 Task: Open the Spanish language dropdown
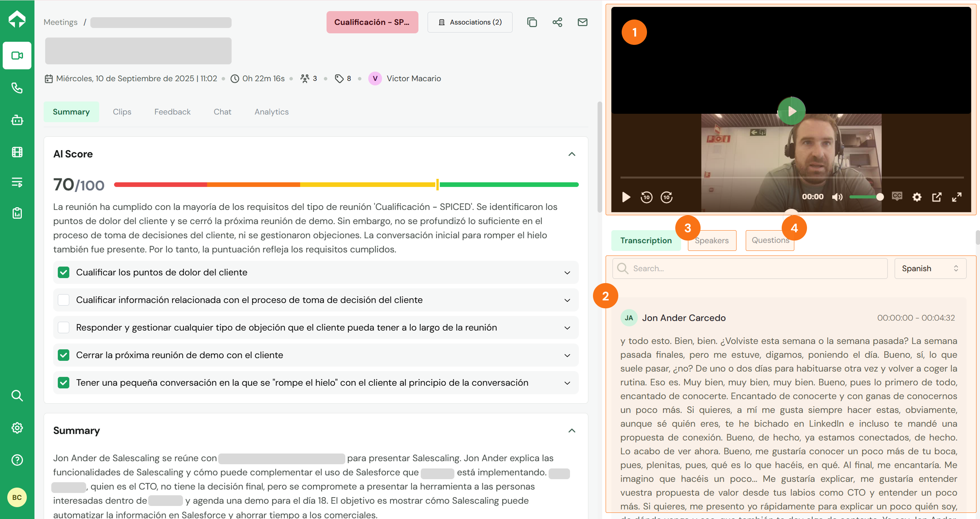point(930,269)
